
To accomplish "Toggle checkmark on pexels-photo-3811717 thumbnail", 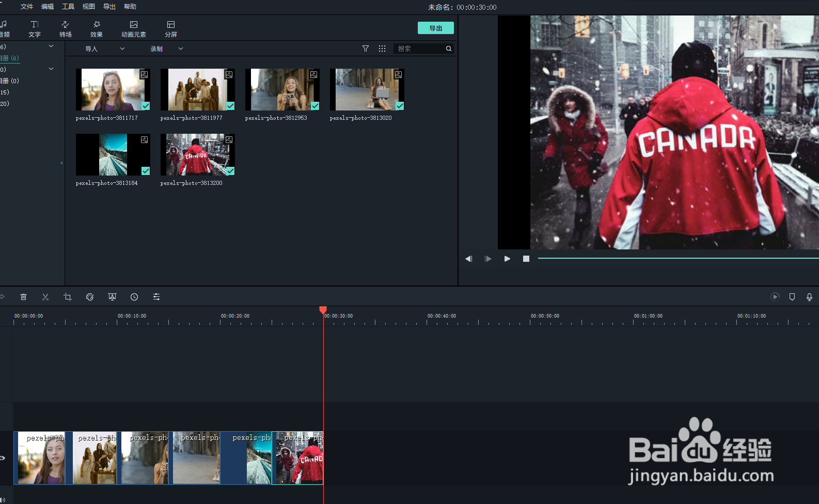I will tap(146, 106).
